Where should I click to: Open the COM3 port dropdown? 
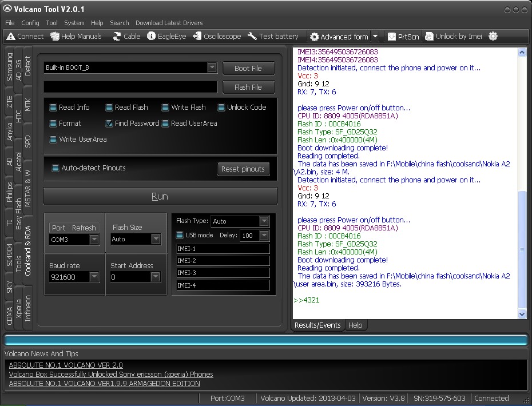click(94, 240)
